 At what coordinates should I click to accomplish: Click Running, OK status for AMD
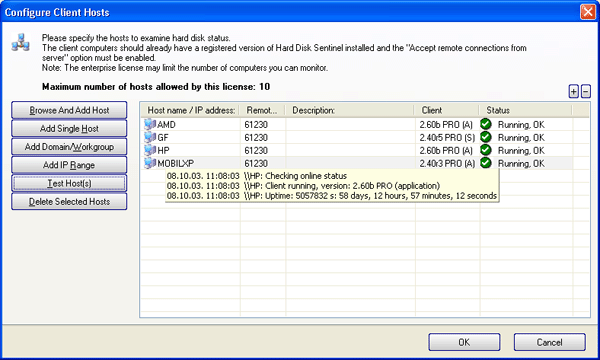coord(521,125)
